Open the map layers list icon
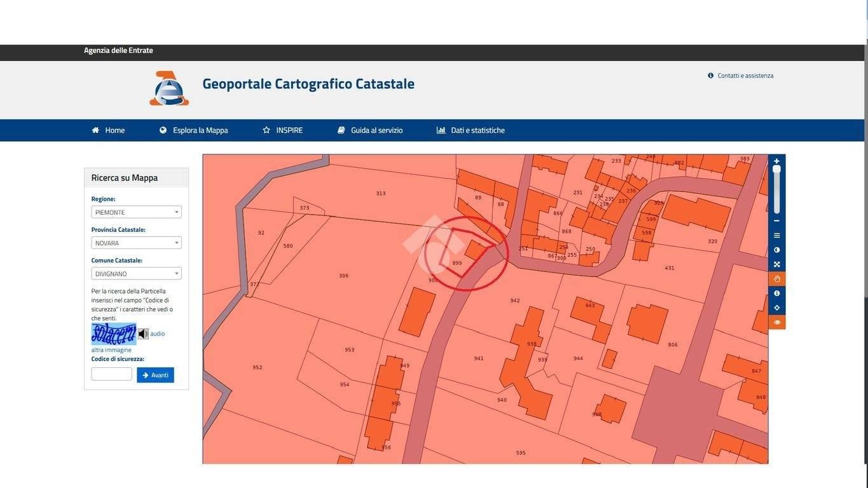The height and width of the screenshot is (488, 868). pos(776,235)
